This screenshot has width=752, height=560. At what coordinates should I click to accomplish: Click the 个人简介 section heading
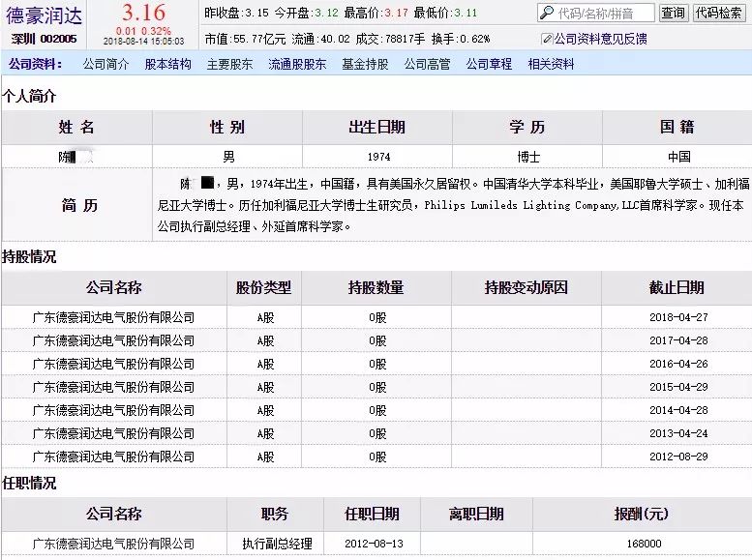(29, 97)
